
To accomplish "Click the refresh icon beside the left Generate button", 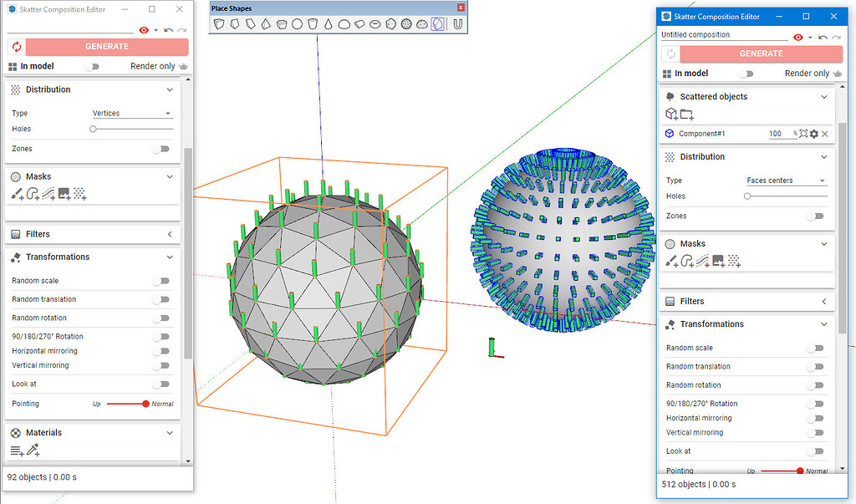I will tap(17, 46).
